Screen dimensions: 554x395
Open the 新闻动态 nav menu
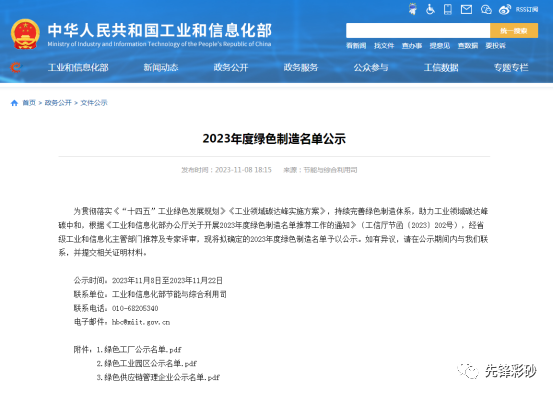click(161, 67)
